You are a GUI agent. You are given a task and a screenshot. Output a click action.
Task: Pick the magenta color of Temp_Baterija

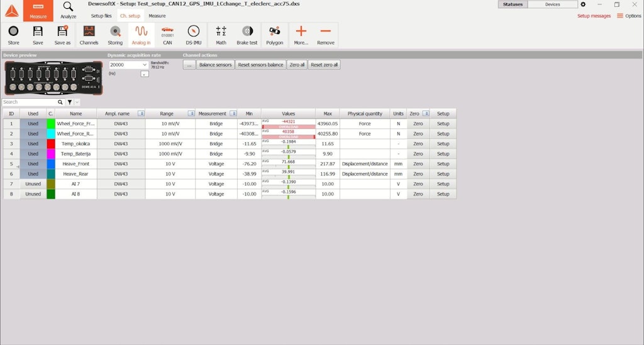point(51,154)
